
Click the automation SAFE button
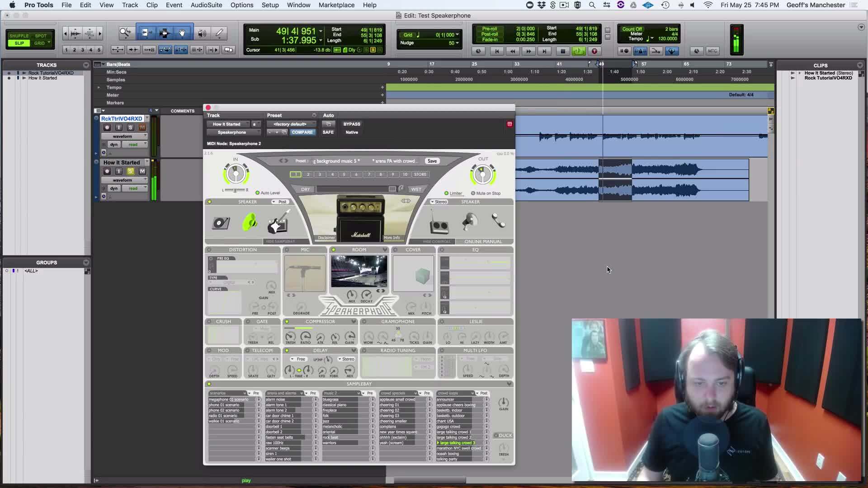[x=328, y=132]
